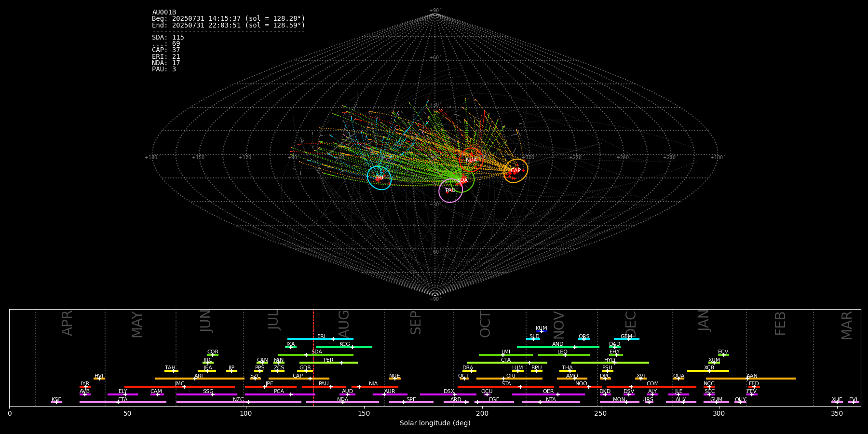Click the JUL month label
Image resolution: width=868 pixels, height=434 pixels.
tap(273, 320)
